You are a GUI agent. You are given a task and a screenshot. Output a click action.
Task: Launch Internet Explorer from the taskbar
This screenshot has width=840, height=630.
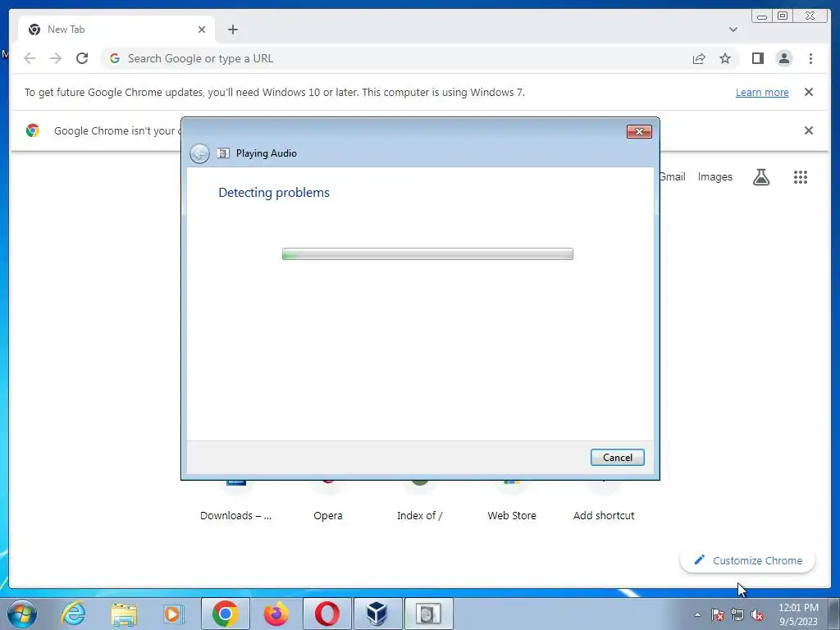tap(73, 614)
